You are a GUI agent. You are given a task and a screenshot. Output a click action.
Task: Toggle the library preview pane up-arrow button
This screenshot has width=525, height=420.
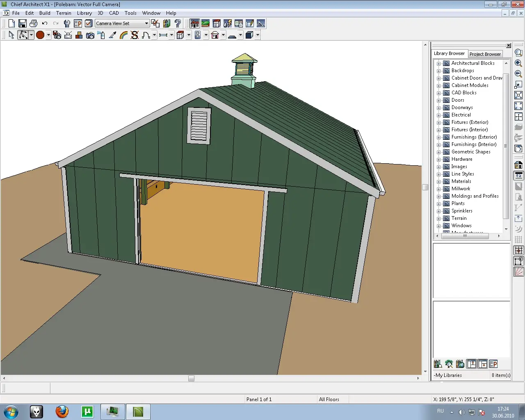tap(472, 364)
